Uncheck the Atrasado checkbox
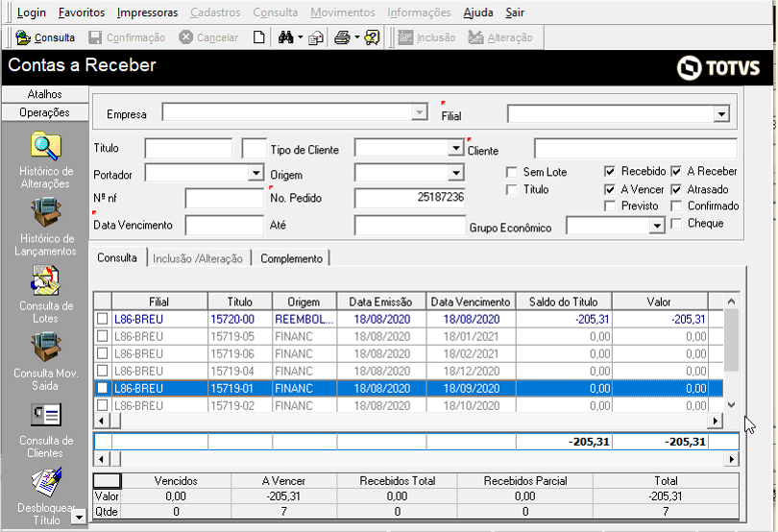This screenshot has height=532, width=778. [x=676, y=189]
